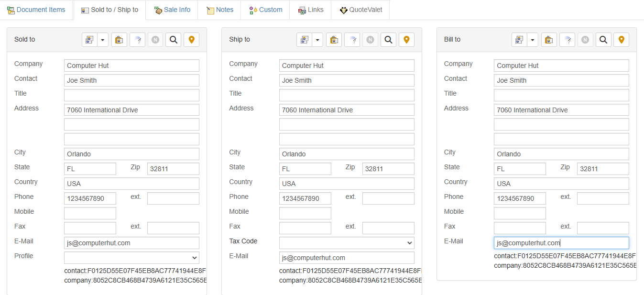Image resolution: width=644 pixels, height=295 pixels.
Task: Click the Bill to E-Mail field
Action: (x=561, y=243)
